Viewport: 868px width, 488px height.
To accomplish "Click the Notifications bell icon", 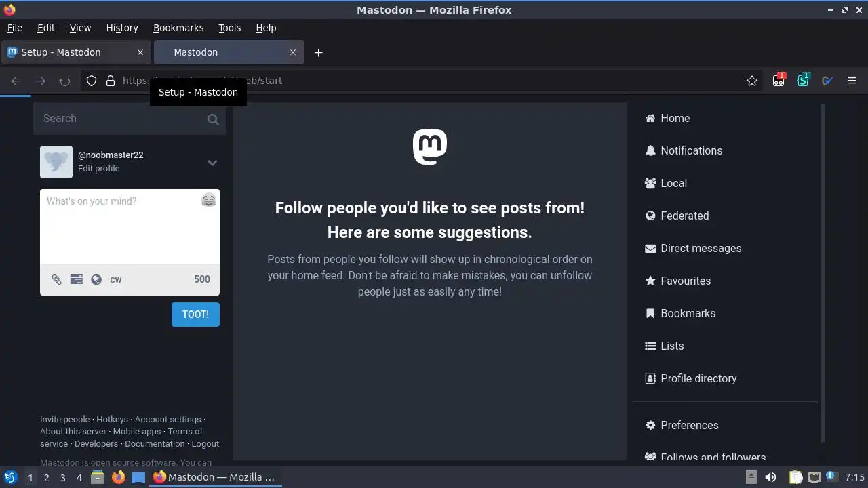I will coord(650,150).
